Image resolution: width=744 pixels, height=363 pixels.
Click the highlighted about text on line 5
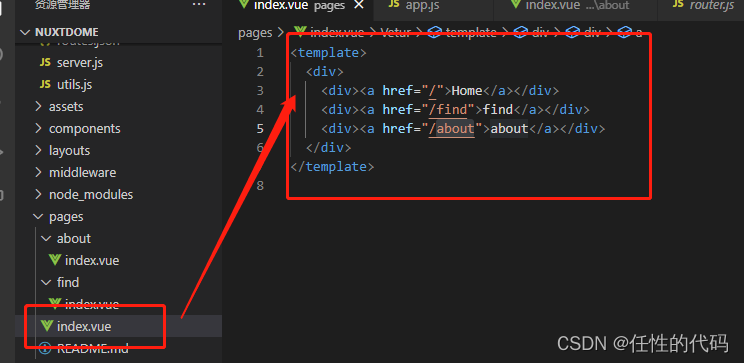tap(510, 129)
